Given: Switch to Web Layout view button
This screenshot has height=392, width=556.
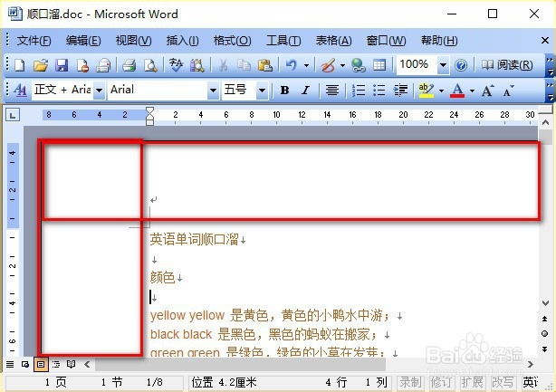Looking at the screenshot, I should [25, 364].
